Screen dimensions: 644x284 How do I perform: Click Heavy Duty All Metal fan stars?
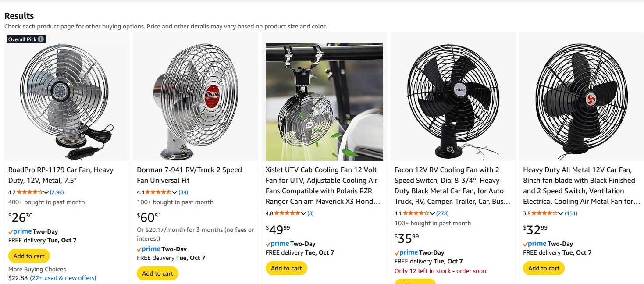544,213
